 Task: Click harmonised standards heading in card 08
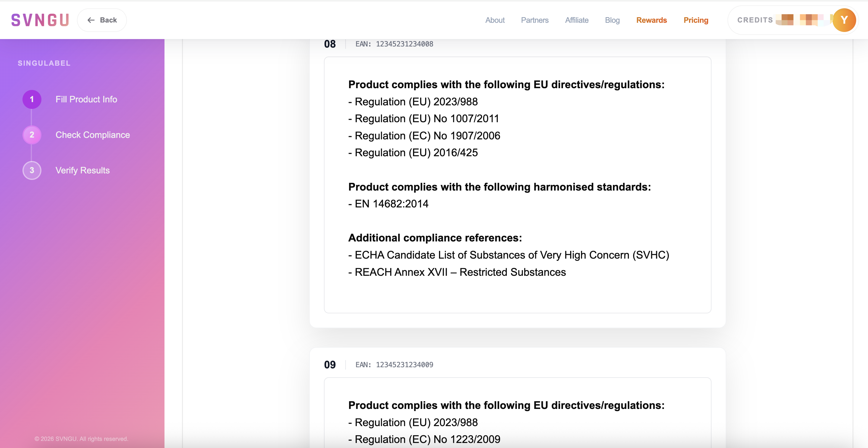[x=500, y=187]
